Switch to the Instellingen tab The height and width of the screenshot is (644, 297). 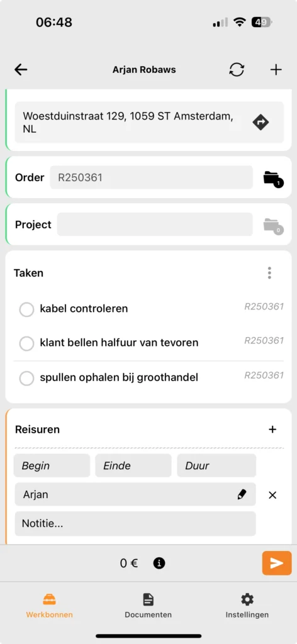tap(247, 606)
